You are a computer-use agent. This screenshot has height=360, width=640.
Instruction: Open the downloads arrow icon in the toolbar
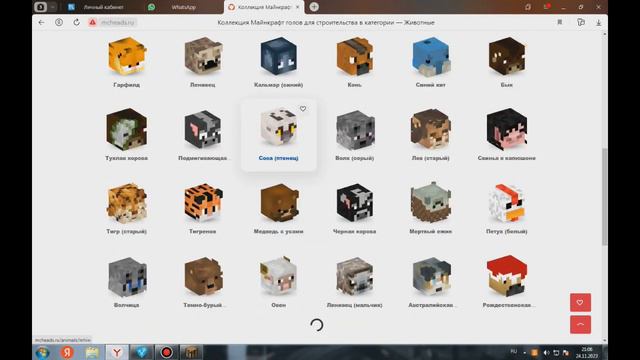click(x=598, y=22)
